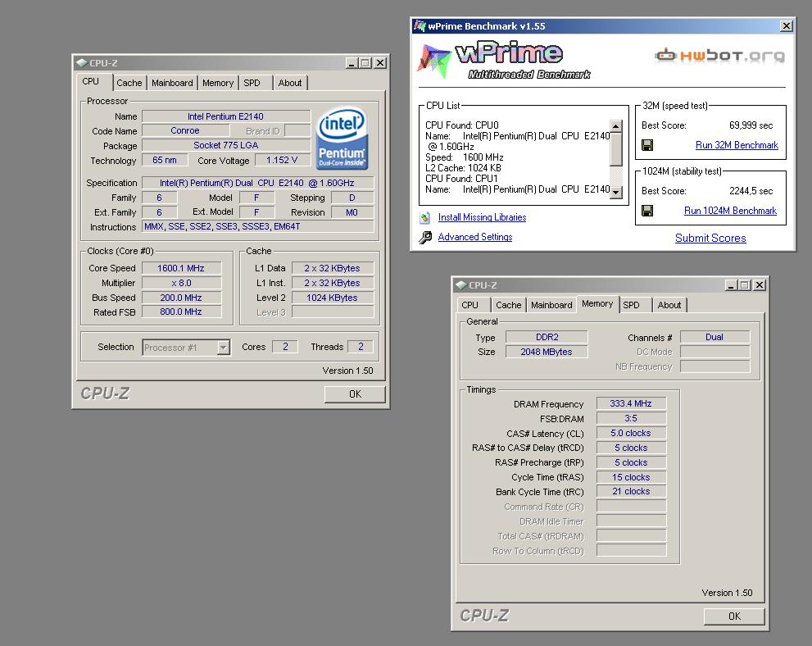The height and width of the screenshot is (646, 812).
Task: Click OK in the right CPU-Z Memory window
Action: [734, 616]
